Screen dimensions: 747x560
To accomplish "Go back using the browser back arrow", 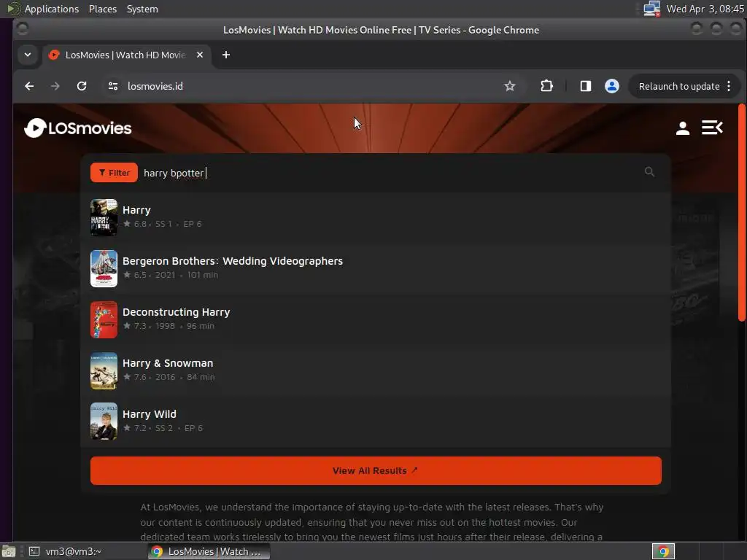I will (29, 86).
